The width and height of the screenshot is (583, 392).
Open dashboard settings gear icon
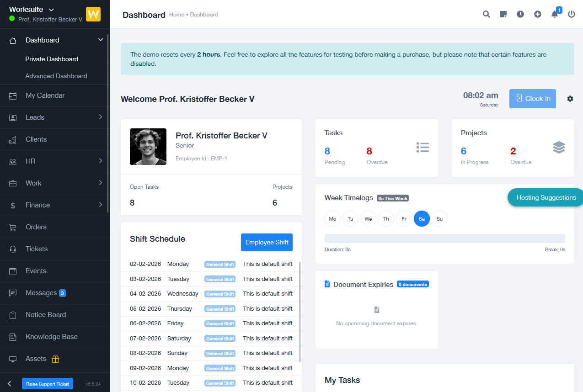tap(570, 99)
